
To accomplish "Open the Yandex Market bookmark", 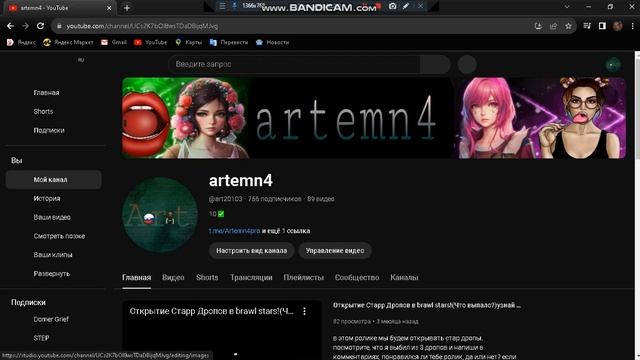I will point(68,42).
